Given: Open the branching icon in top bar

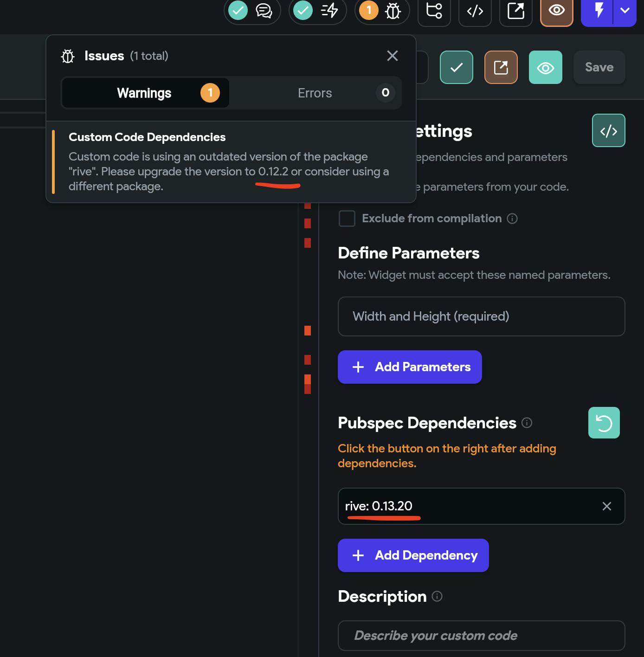Looking at the screenshot, I should click(434, 10).
